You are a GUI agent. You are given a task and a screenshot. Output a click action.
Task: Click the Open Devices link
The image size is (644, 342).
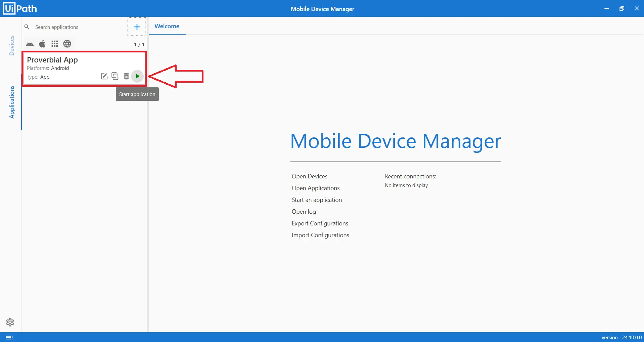[x=309, y=176]
